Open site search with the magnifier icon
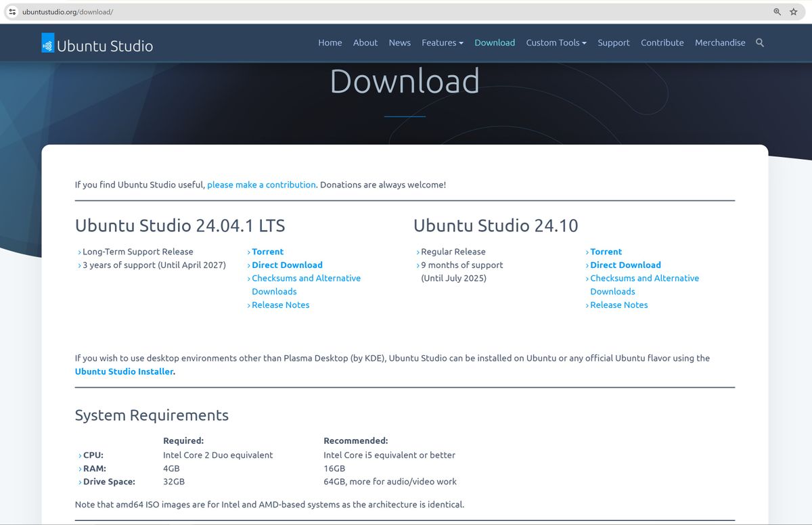 click(x=759, y=43)
